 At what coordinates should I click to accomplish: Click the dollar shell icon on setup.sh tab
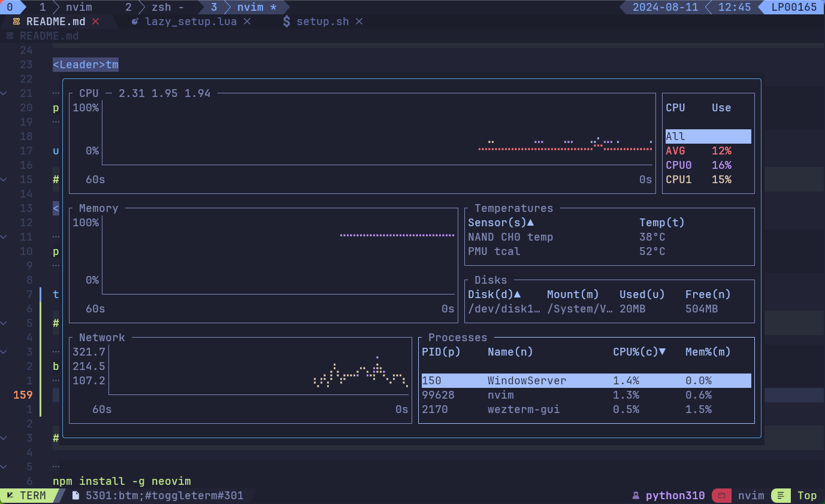pyautogui.click(x=286, y=22)
